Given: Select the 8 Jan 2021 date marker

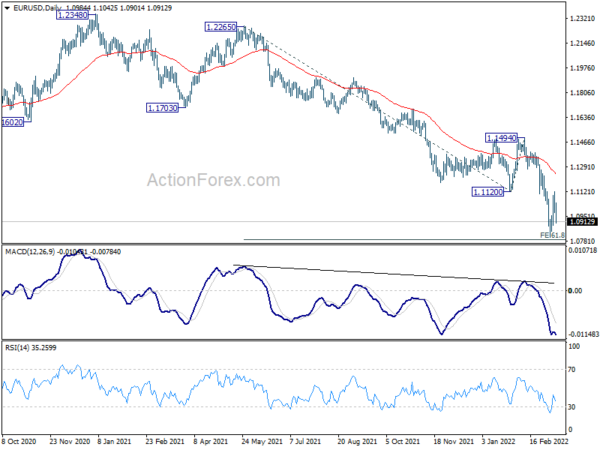Looking at the screenshot, I should tap(115, 442).
